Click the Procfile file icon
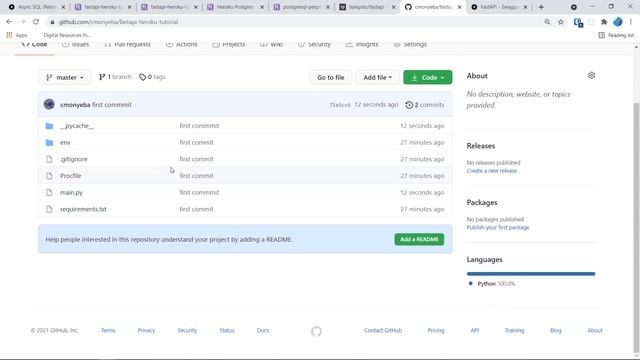This screenshot has height=360, width=640. coord(49,176)
